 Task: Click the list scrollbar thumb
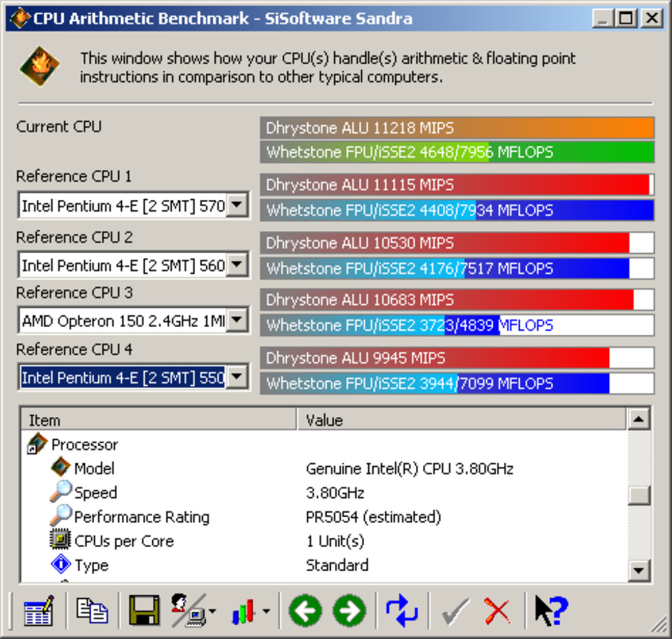point(639,495)
